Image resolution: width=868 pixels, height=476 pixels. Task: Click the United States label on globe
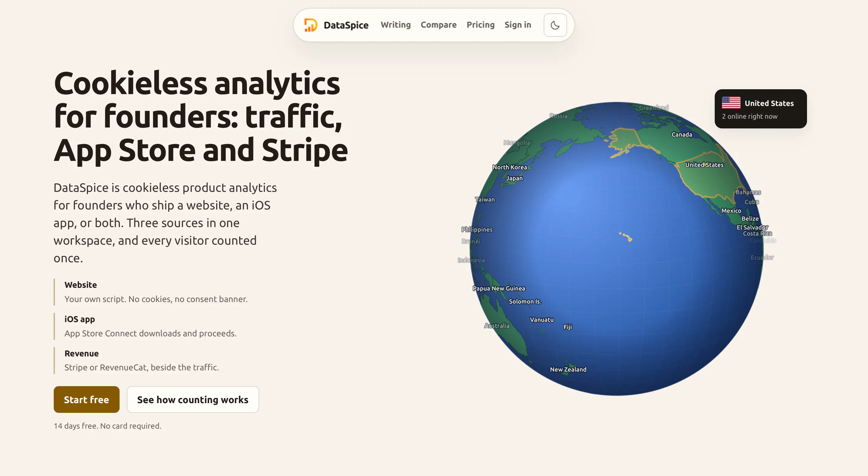(x=704, y=165)
